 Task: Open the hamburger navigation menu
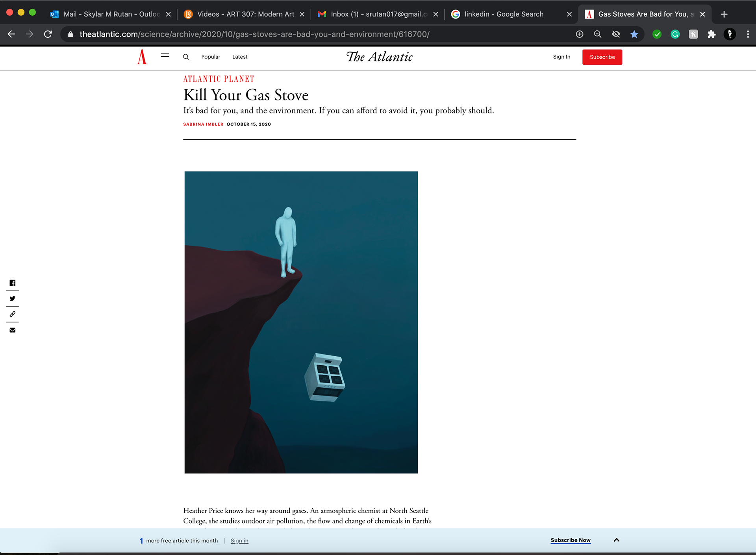point(165,56)
